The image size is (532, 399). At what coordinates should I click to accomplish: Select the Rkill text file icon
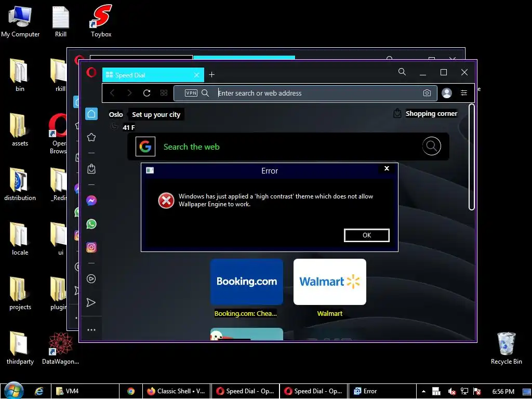pos(60,21)
